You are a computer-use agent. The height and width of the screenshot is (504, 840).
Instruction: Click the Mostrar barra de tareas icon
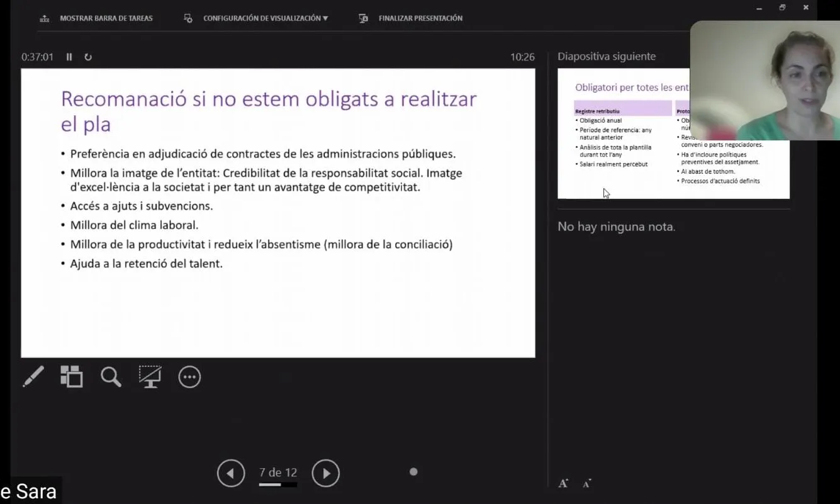[x=44, y=18]
